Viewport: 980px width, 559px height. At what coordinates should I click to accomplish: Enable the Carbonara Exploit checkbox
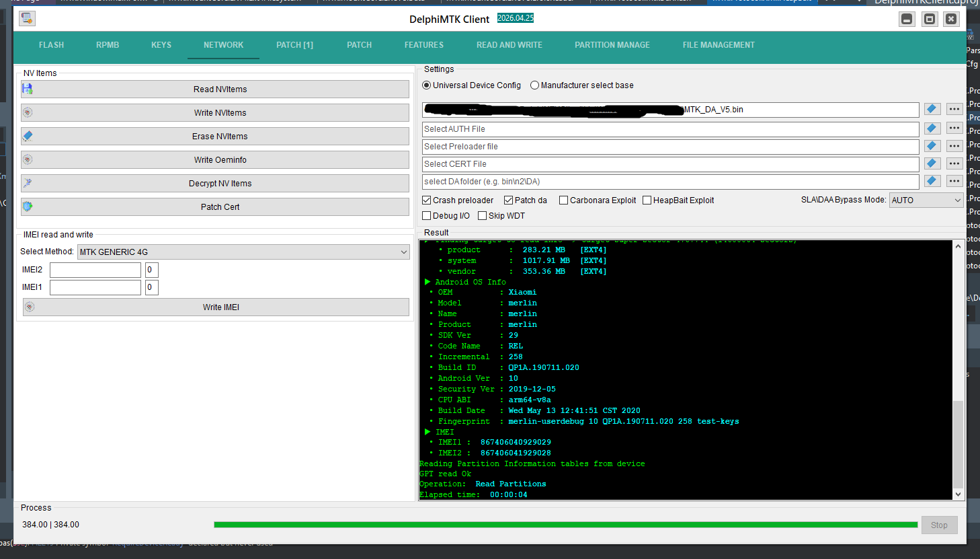tap(564, 200)
